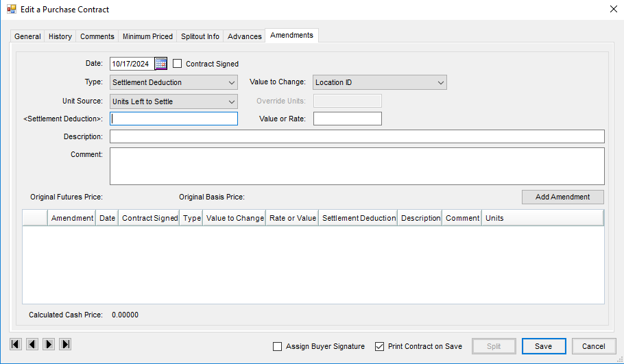Click the Type column header in grid

(x=191, y=218)
